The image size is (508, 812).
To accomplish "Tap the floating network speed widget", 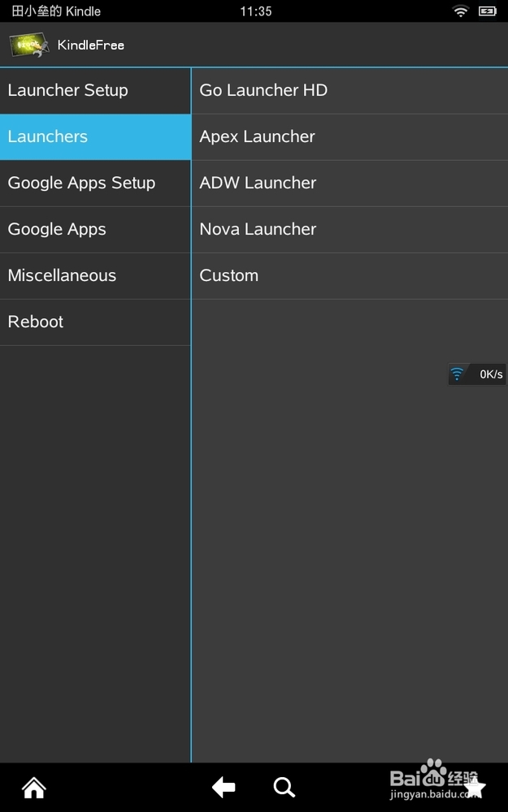I will click(477, 374).
